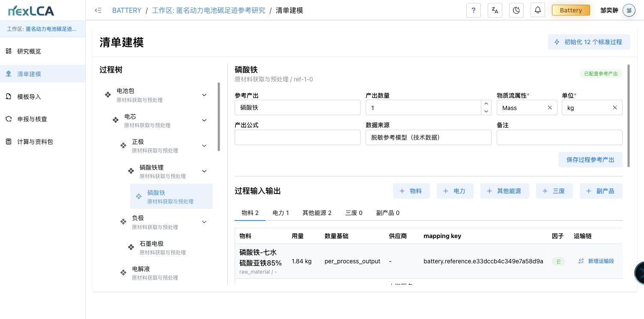Collapse the 电芯 tree node

click(204, 120)
